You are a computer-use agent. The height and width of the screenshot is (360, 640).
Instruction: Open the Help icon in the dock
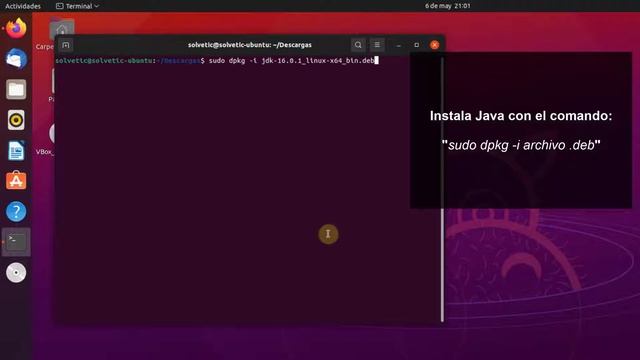16,211
